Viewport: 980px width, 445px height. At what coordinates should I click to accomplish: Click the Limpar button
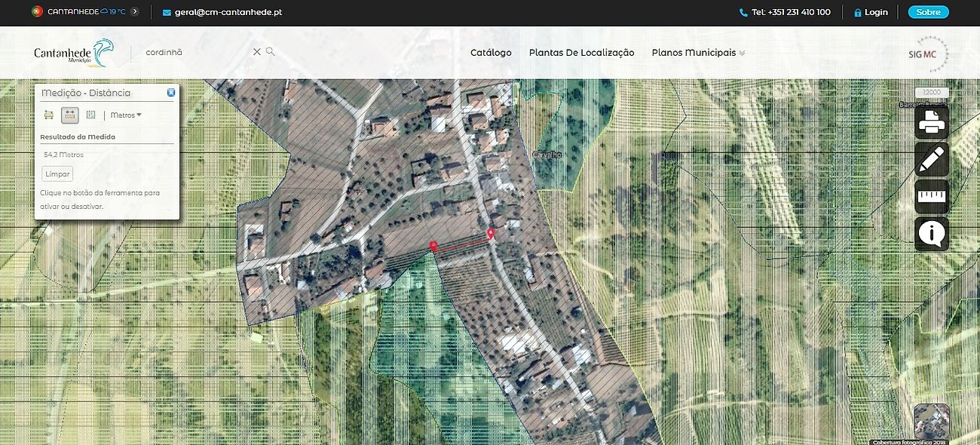pyautogui.click(x=58, y=174)
